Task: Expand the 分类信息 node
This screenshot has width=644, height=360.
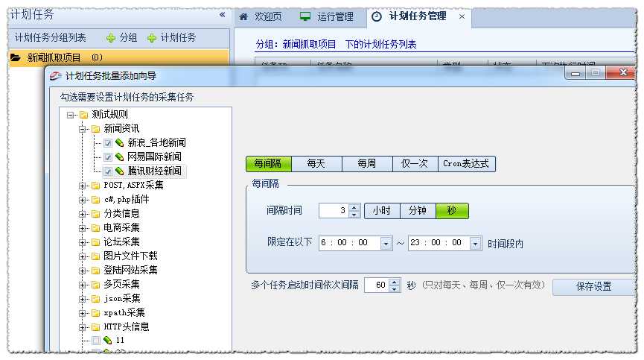Action: [82, 214]
